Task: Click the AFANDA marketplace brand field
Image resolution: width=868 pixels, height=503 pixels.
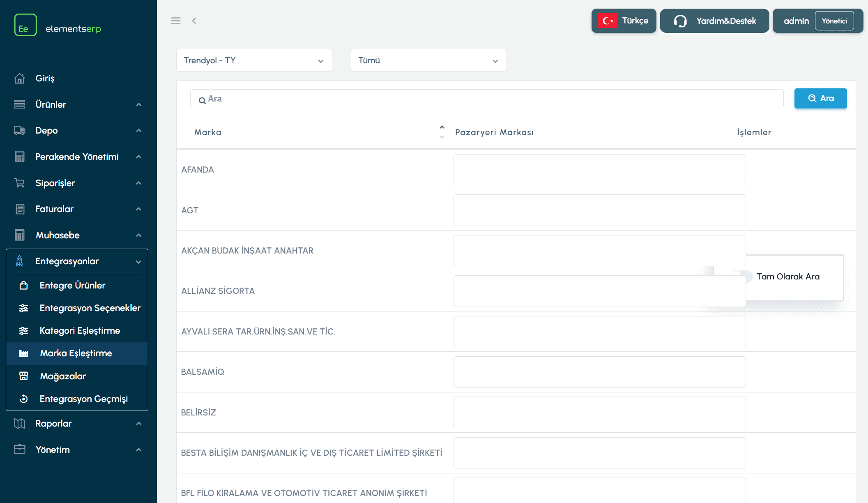Action: [599, 170]
